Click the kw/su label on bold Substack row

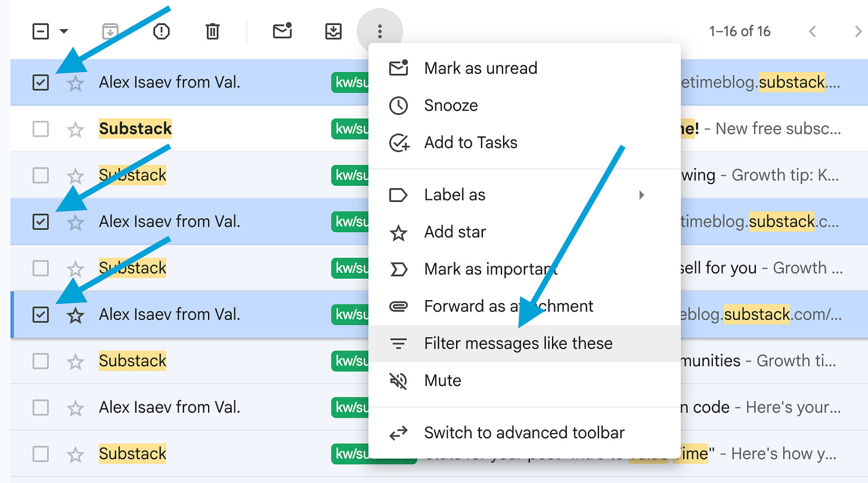point(351,129)
